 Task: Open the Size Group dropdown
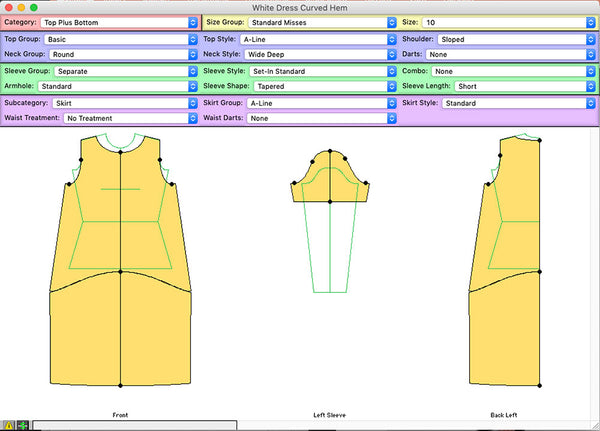point(322,23)
